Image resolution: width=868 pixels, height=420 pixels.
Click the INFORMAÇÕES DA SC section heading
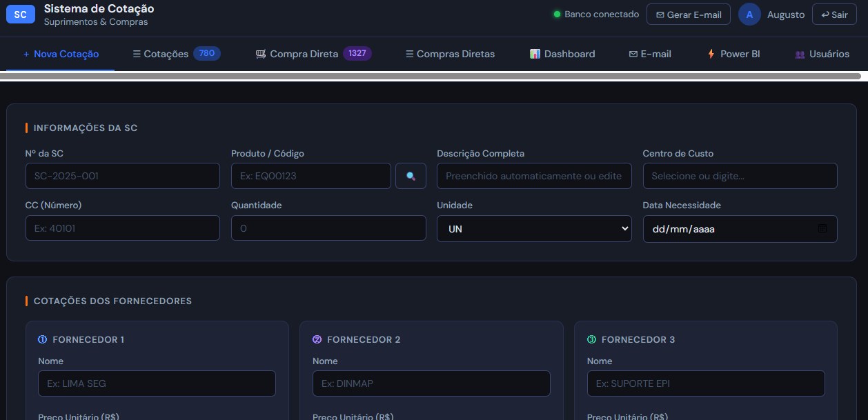pyautogui.click(x=86, y=128)
